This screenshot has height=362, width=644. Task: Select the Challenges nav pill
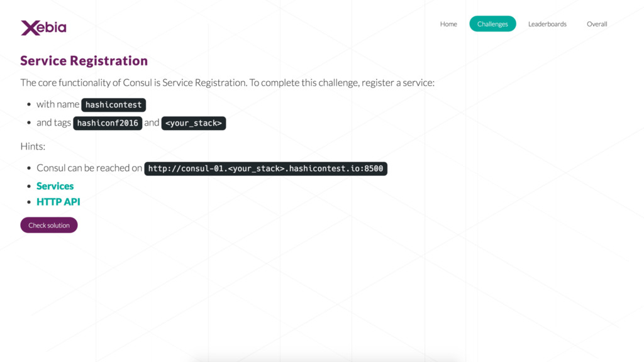pyautogui.click(x=492, y=24)
